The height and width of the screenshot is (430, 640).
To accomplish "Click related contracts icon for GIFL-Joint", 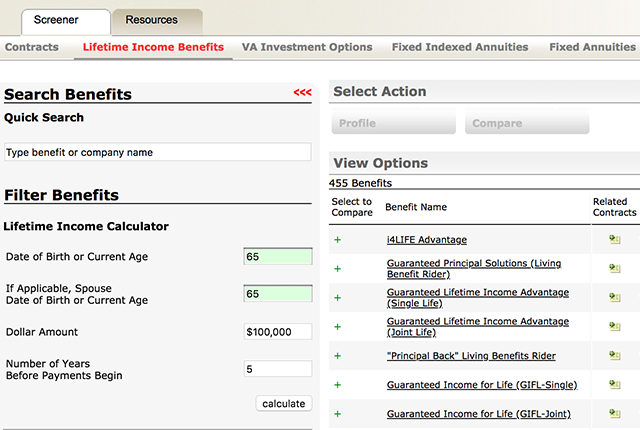I will [614, 414].
